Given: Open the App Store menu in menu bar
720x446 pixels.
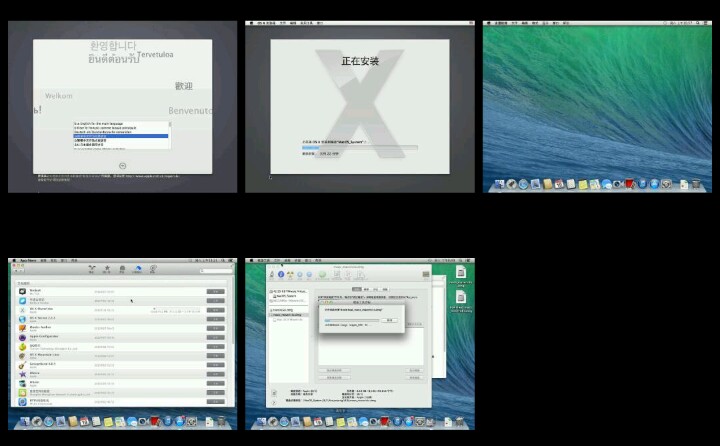Looking at the screenshot, I should click(28, 260).
